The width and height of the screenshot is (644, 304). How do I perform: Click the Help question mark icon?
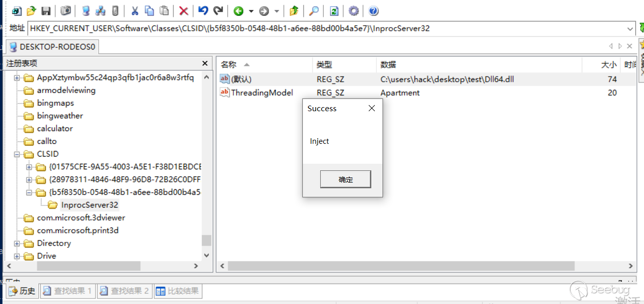coord(373,11)
